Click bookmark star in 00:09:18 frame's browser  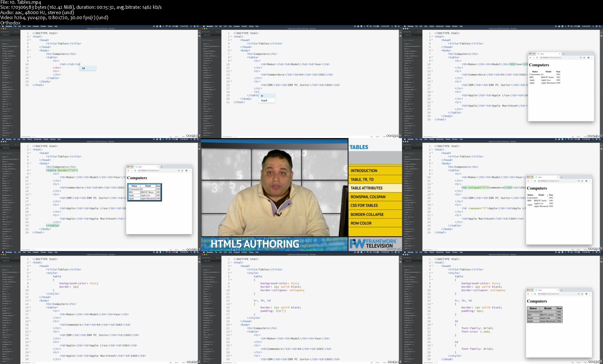coord(582,181)
